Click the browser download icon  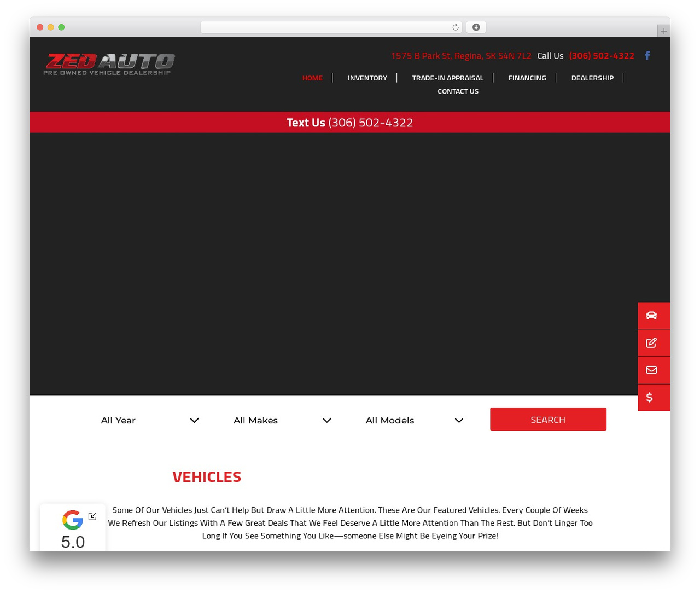click(x=476, y=27)
